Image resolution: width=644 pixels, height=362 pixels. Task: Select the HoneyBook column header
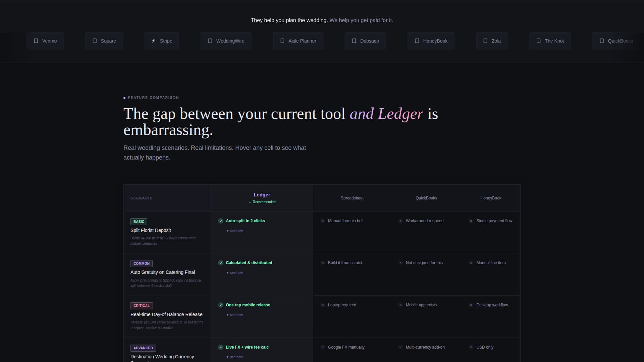(491, 198)
